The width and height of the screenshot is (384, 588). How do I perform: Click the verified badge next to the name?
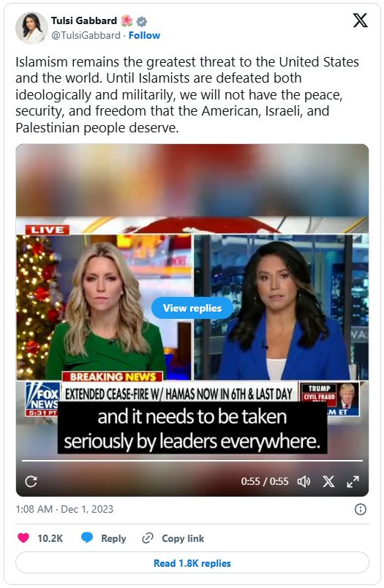tap(141, 21)
